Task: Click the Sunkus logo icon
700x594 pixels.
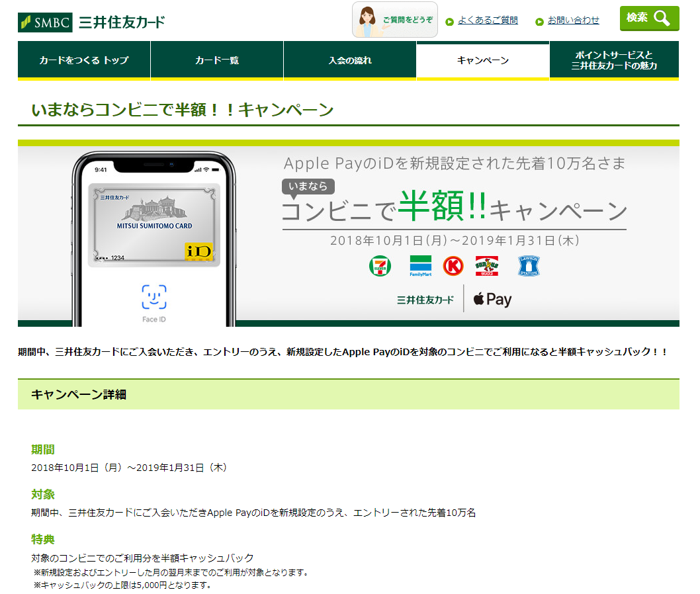Action: tap(486, 266)
